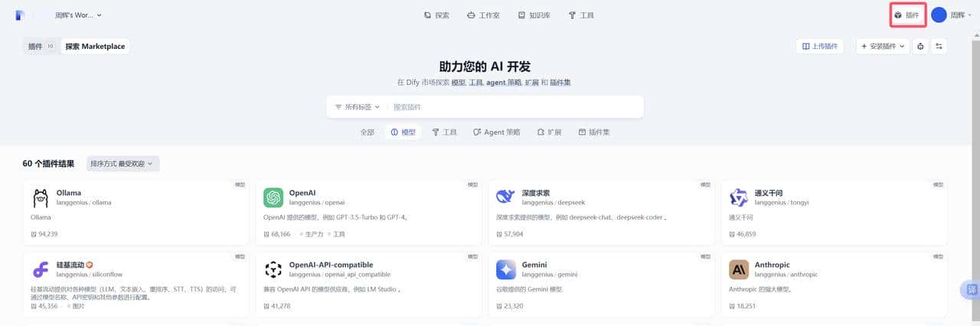Screen dimensions: 980x326
Task: Click the Ollama llama icon
Action: tap(41, 197)
